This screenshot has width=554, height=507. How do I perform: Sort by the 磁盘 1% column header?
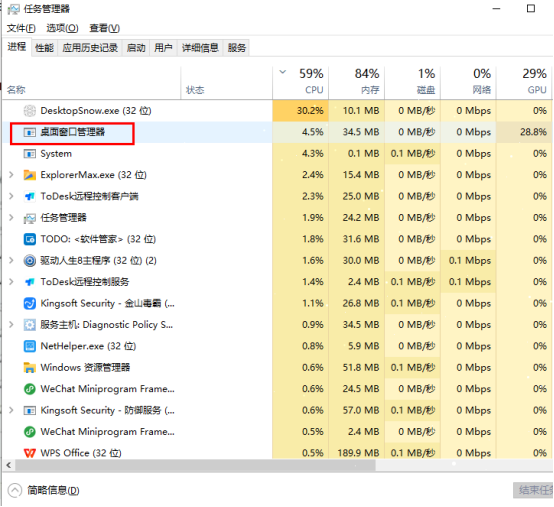tap(412, 83)
